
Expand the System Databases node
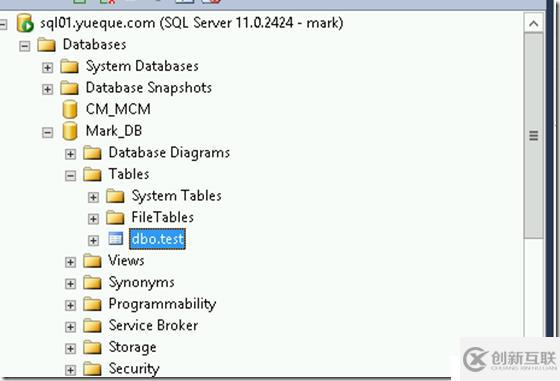click(x=48, y=67)
